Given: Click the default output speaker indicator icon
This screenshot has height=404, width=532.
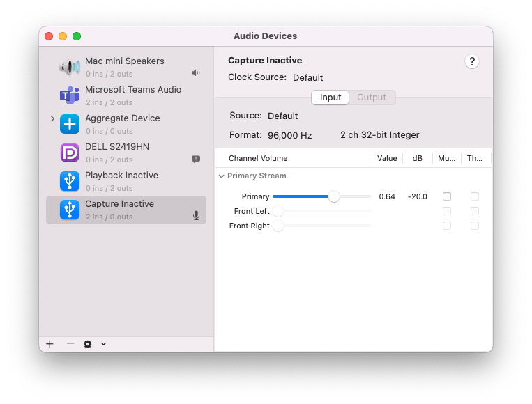Looking at the screenshot, I should [x=196, y=73].
